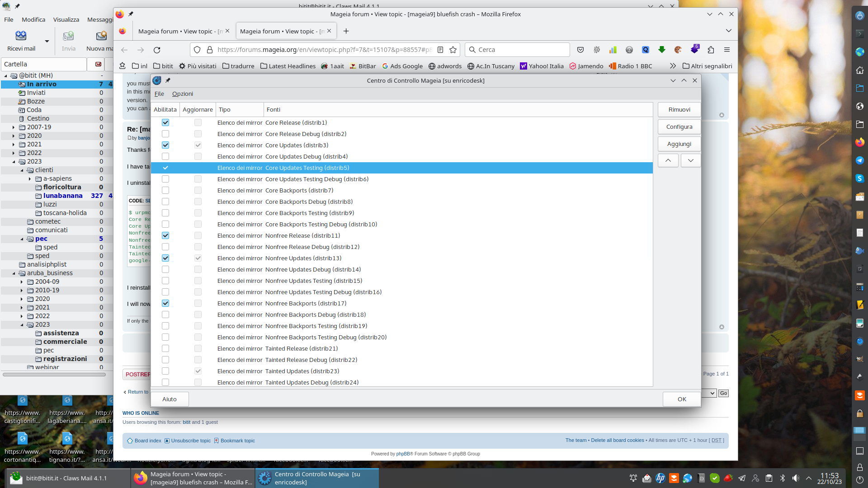Click volume speaker icon in system tray
Image resolution: width=868 pixels, height=488 pixels.
[796, 478]
